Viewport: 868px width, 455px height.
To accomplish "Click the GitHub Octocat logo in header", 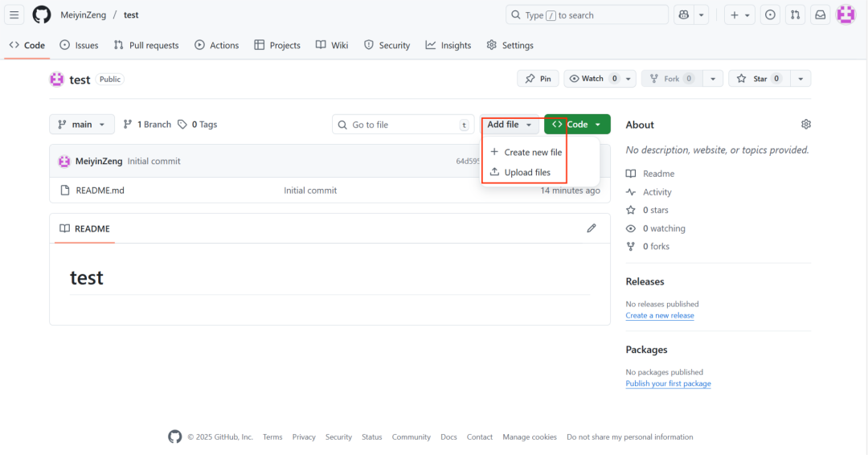I will (42, 15).
